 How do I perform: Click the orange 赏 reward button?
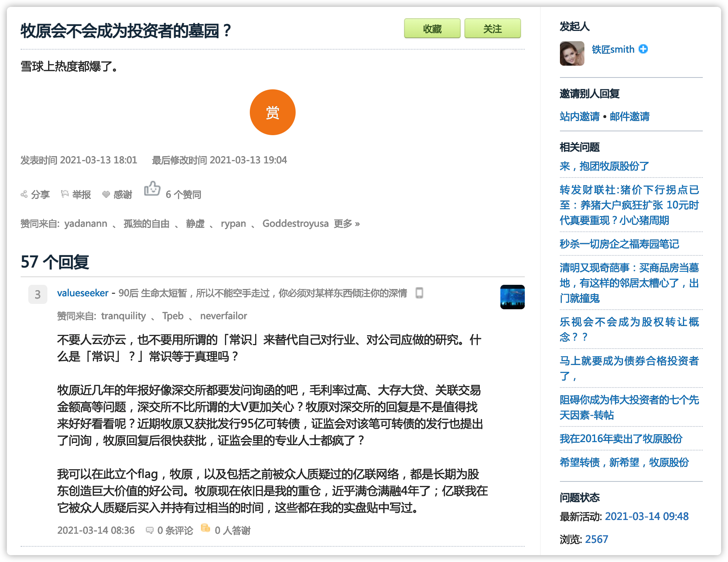pos(272,112)
